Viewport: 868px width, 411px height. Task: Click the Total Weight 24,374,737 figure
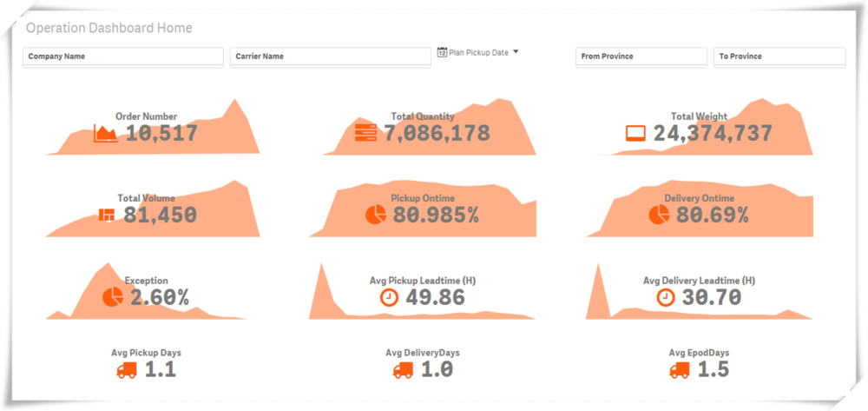click(713, 134)
